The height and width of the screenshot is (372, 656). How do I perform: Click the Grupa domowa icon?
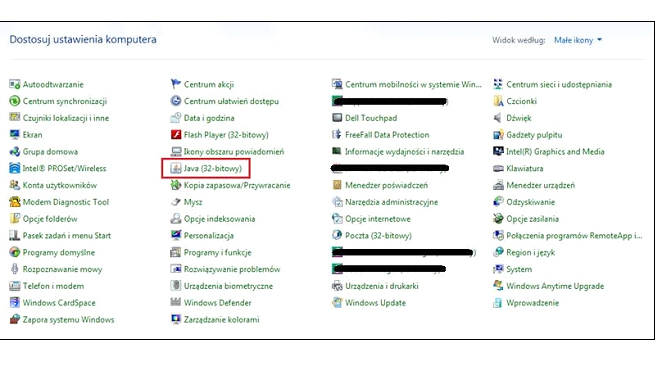click(15, 151)
